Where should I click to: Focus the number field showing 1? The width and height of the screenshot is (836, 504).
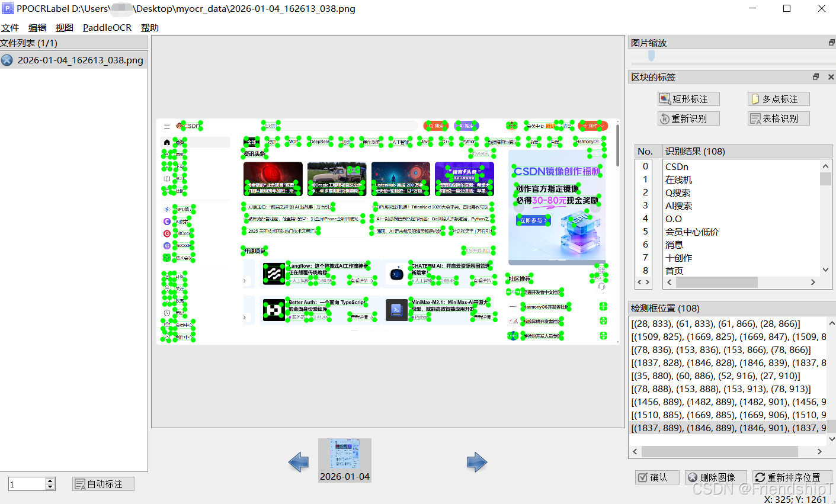(x=27, y=484)
